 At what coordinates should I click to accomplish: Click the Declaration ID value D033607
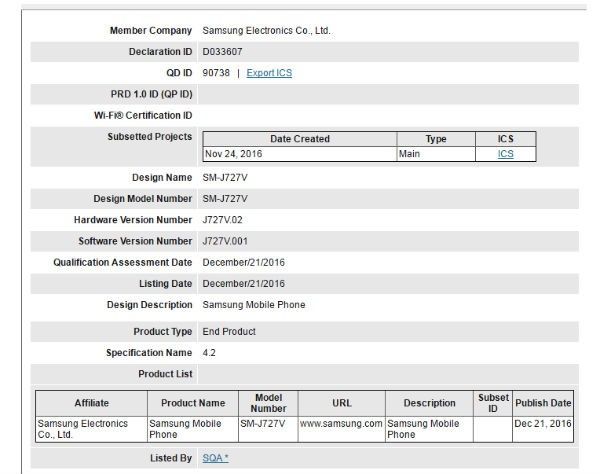222,52
